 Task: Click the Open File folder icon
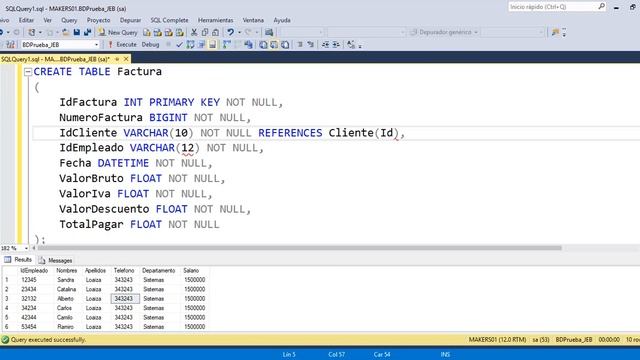tap(65, 32)
